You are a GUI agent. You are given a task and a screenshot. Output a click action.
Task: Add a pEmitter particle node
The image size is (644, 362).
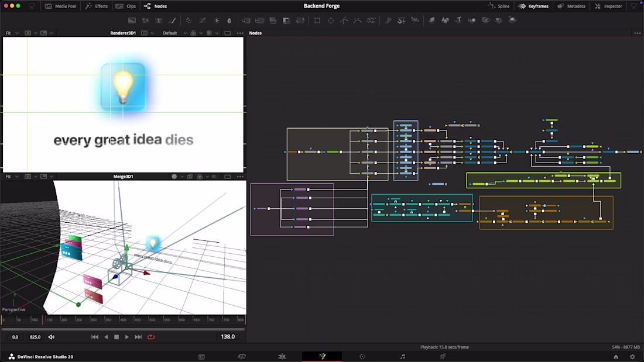pyautogui.click(x=388, y=20)
